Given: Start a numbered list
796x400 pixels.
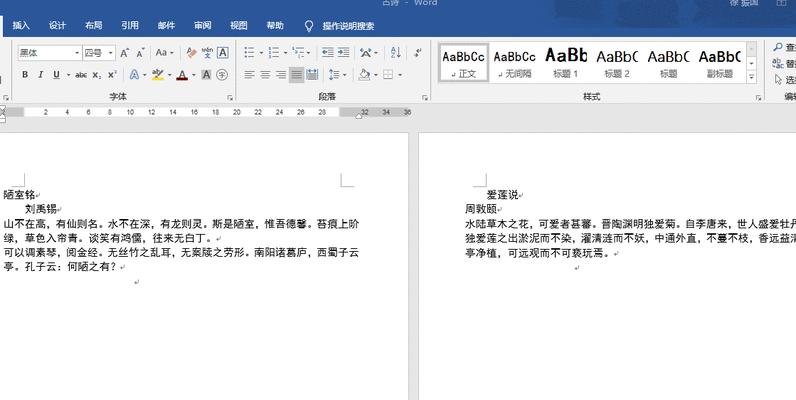Looking at the screenshot, I should (x=274, y=53).
